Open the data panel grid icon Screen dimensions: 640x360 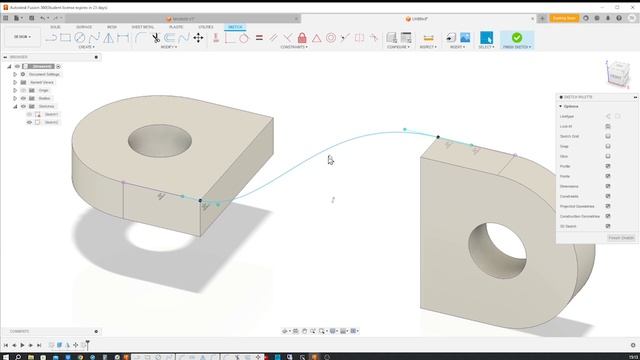click(6, 18)
